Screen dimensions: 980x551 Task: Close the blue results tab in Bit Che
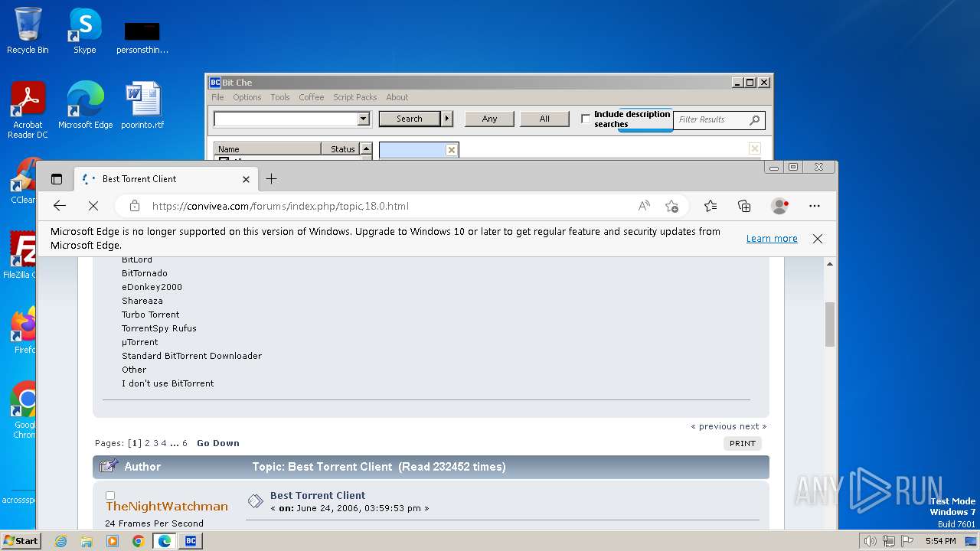(x=451, y=150)
